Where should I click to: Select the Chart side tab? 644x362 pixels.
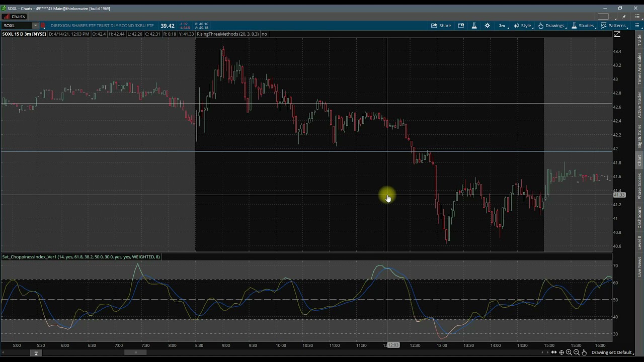tap(639, 160)
